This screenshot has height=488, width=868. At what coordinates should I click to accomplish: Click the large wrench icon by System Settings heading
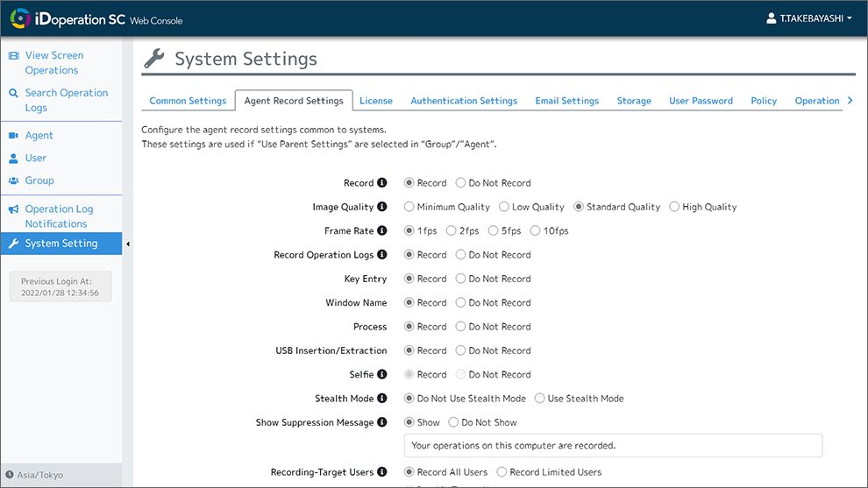[154, 59]
